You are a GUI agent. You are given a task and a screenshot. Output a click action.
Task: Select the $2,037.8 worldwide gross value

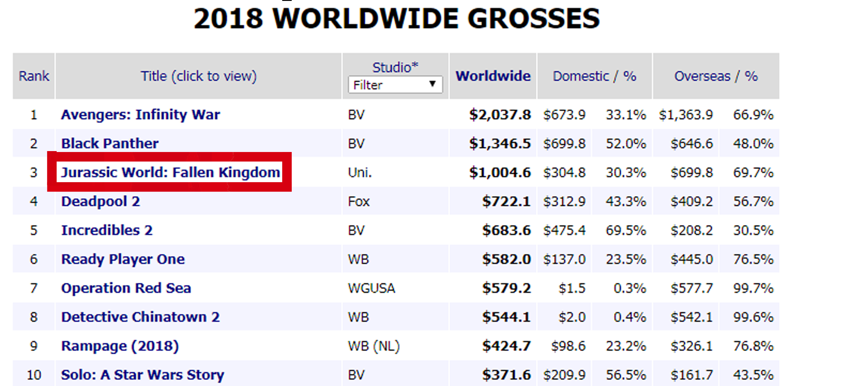tap(500, 115)
